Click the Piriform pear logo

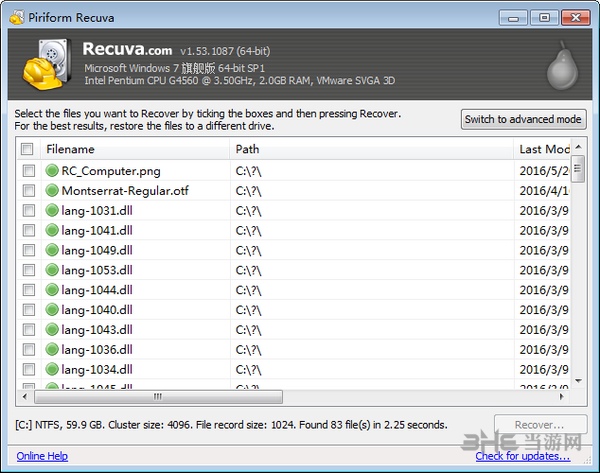coord(562,66)
